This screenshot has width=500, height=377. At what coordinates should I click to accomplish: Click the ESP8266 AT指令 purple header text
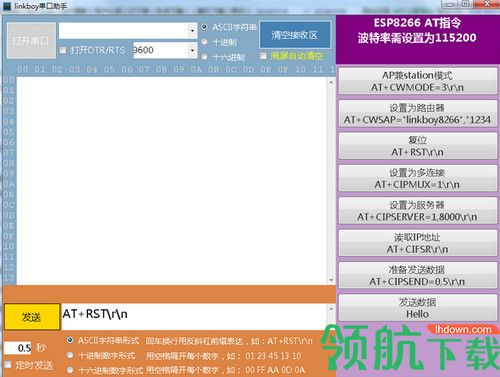click(x=417, y=23)
